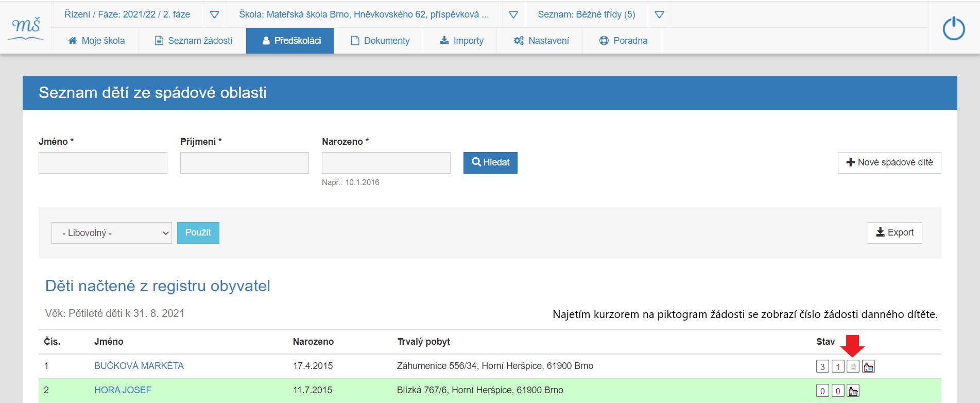Click the Čís. column header
Viewport: 980px width, 403px height.
[52, 342]
